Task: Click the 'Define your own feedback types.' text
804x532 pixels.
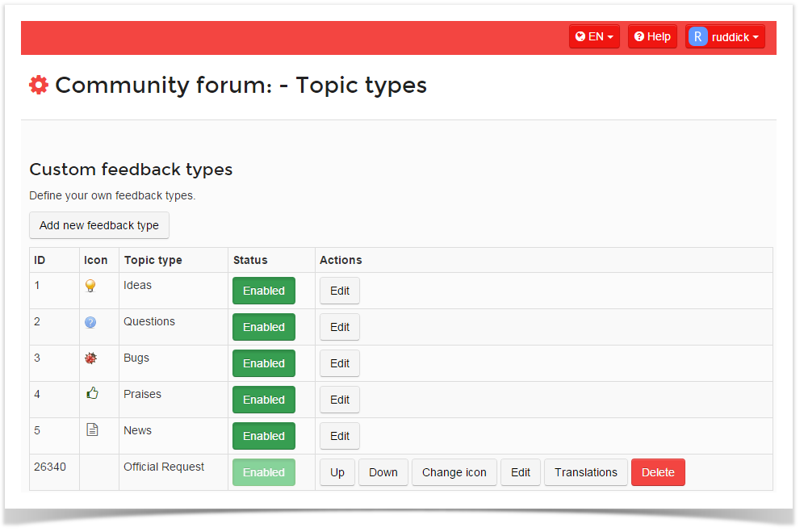Action: [x=112, y=195]
